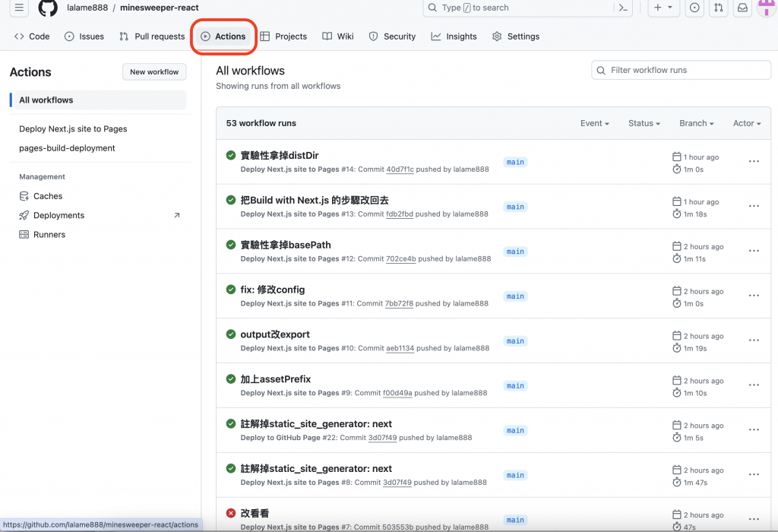
Task: Open the more options menu for run #9
Action: (x=754, y=385)
